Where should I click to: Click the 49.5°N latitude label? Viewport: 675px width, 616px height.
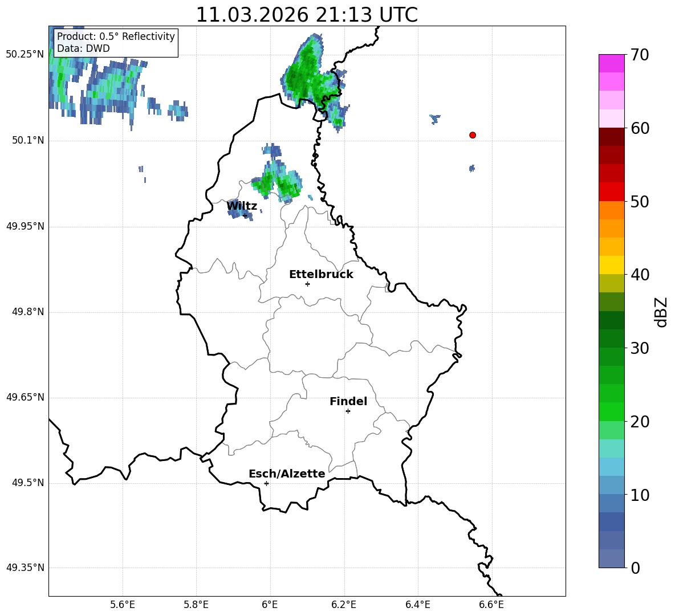click(x=28, y=483)
